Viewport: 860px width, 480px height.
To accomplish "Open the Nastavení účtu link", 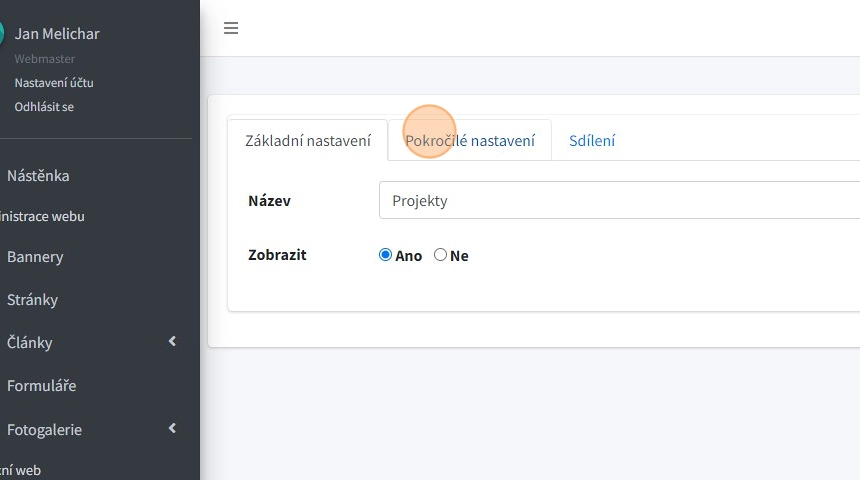I will click(x=54, y=83).
